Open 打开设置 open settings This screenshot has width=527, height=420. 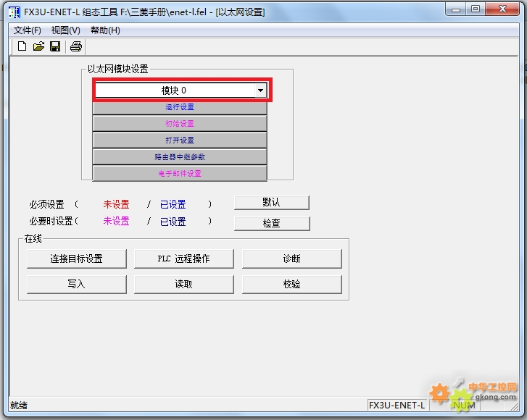pyautogui.click(x=180, y=140)
